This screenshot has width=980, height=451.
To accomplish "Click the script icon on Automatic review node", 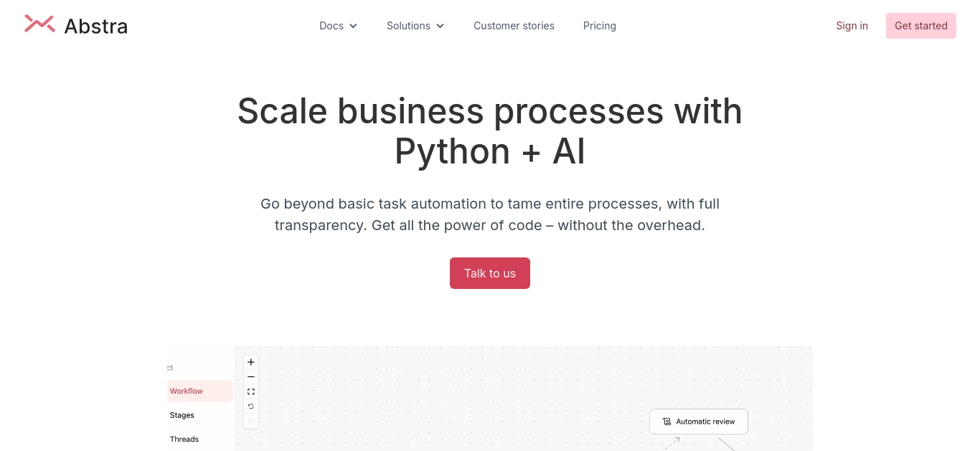I will pyautogui.click(x=666, y=422).
